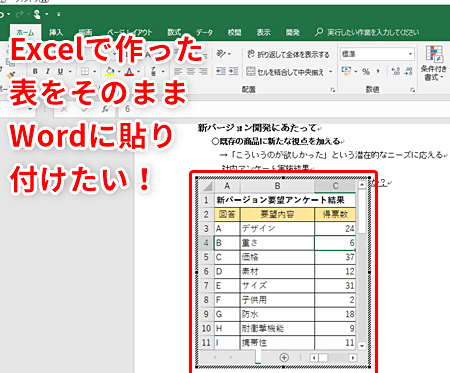Click セルを結合して中央揃え
The image size is (450, 373).
(285, 72)
